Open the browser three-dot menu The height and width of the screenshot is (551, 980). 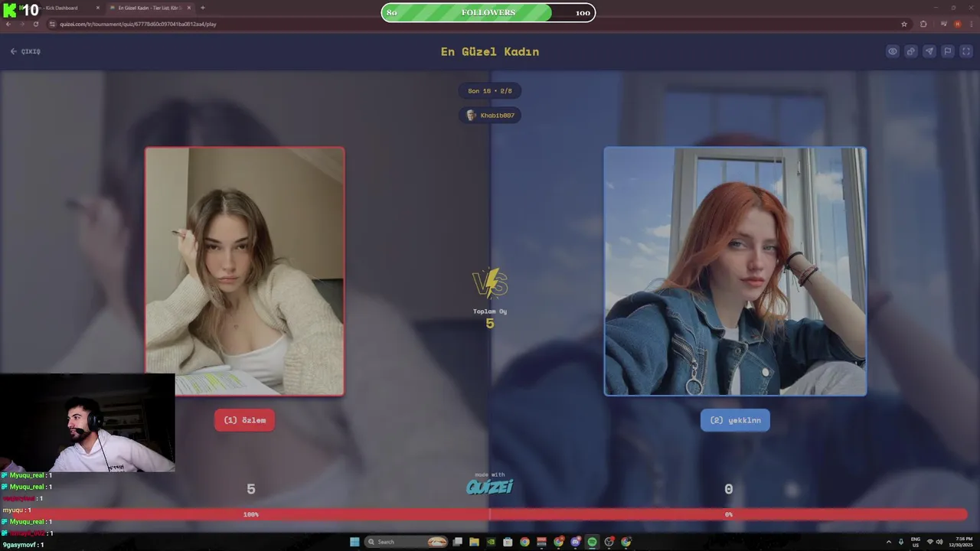(970, 24)
